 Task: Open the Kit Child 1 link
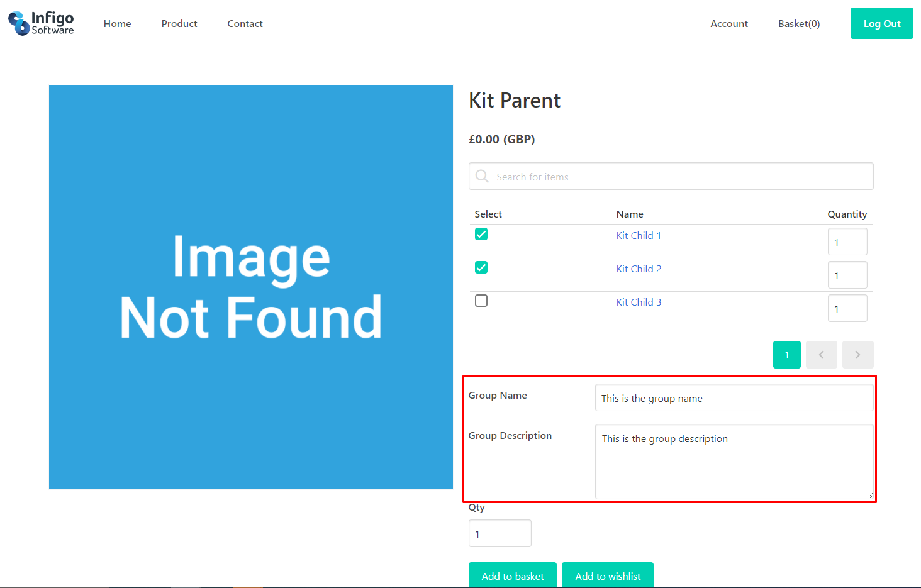639,235
